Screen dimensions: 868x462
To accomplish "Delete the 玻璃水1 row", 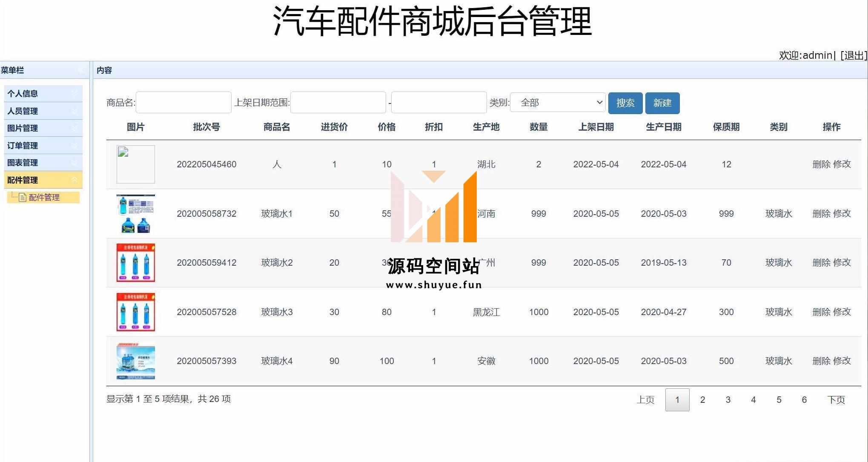I will click(x=822, y=214).
